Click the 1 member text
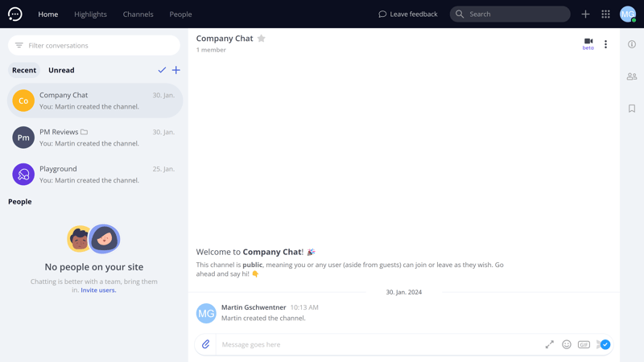Image resolution: width=644 pixels, height=362 pixels. coord(211,50)
